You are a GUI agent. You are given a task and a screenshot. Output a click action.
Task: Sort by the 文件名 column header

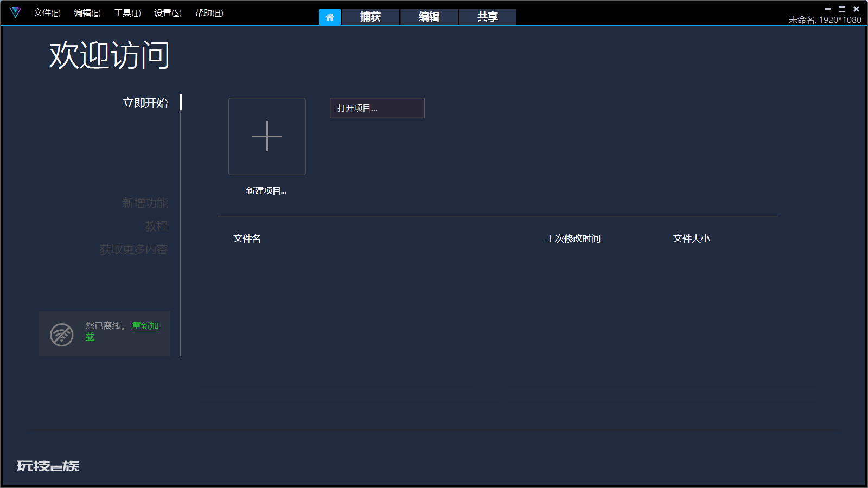247,239
